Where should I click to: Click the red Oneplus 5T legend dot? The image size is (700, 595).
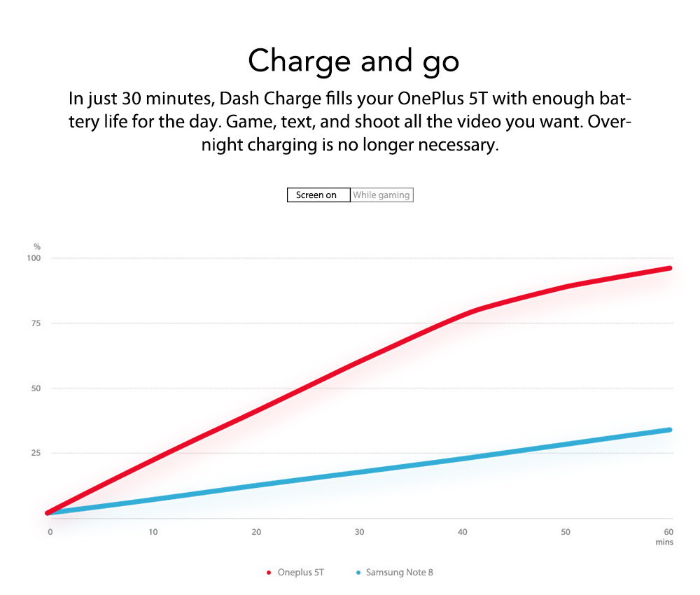[x=269, y=573]
